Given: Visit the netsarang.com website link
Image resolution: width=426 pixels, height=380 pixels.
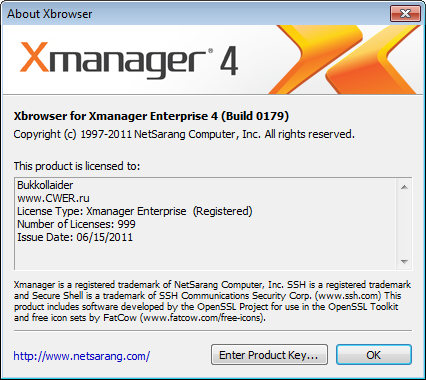Looking at the screenshot, I should [x=82, y=356].
